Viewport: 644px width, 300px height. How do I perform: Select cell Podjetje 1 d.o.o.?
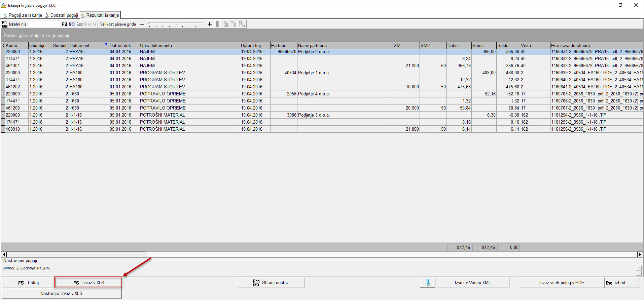pos(345,73)
